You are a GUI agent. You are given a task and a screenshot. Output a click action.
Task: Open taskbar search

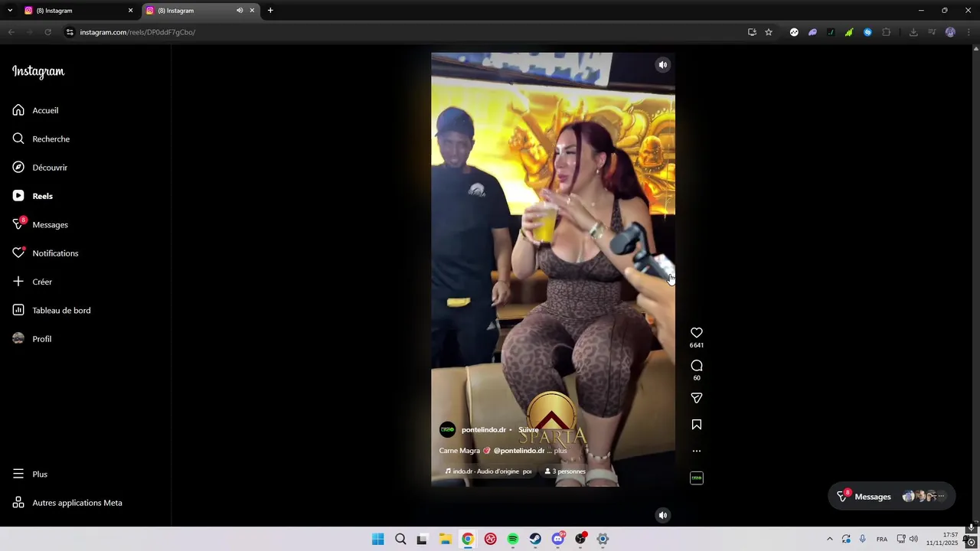coord(400,539)
